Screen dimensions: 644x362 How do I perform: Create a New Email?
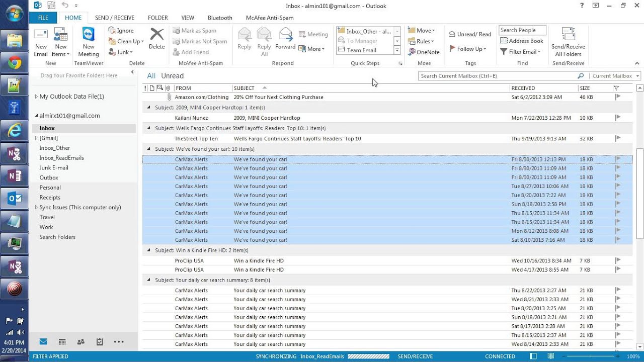click(x=41, y=43)
